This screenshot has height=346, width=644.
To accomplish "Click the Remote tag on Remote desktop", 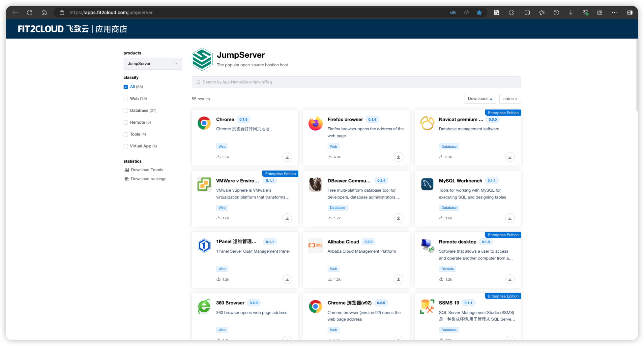I will pyautogui.click(x=448, y=269).
